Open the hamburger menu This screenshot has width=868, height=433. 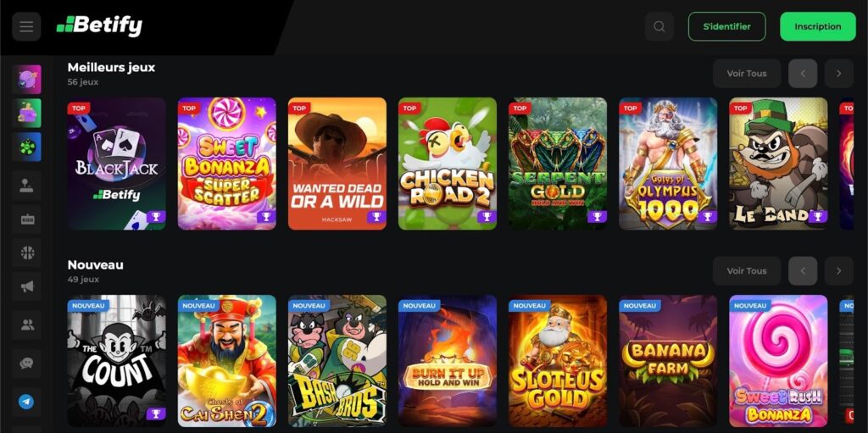(26, 26)
